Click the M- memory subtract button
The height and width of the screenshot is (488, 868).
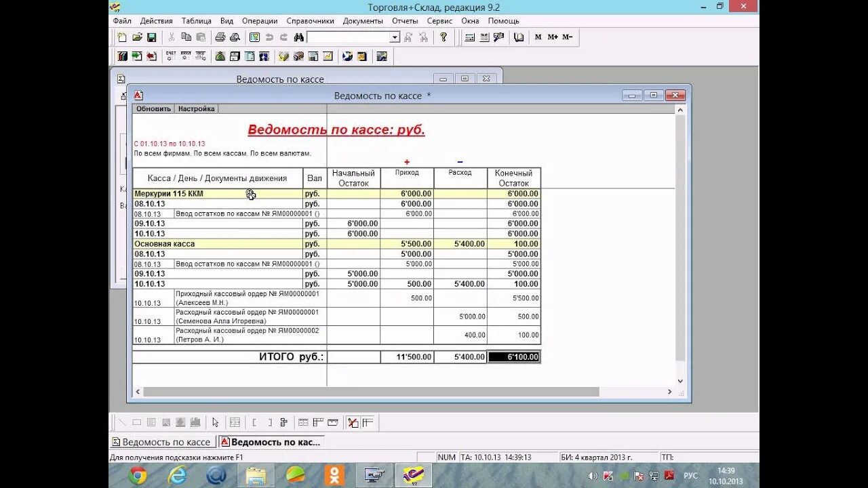[567, 37]
